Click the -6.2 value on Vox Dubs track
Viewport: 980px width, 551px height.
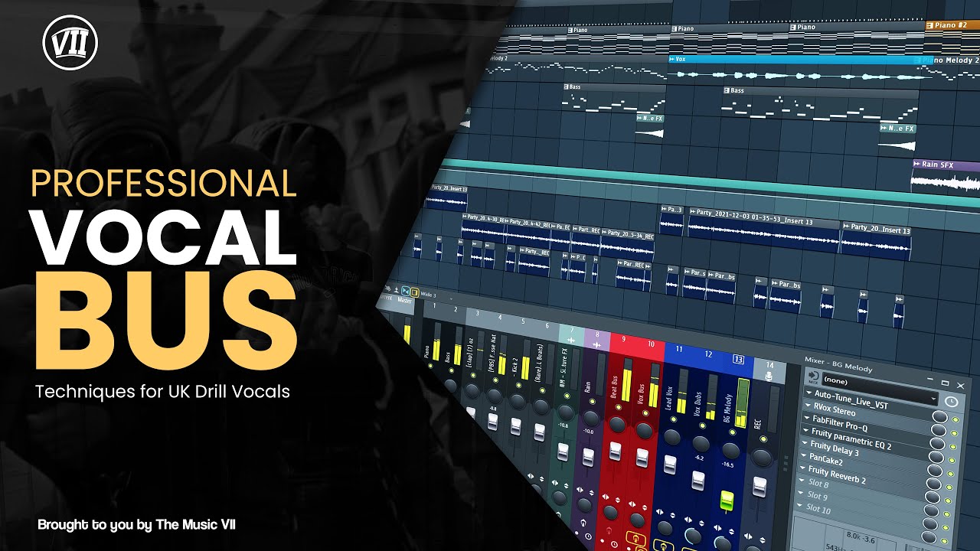coord(699,458)
